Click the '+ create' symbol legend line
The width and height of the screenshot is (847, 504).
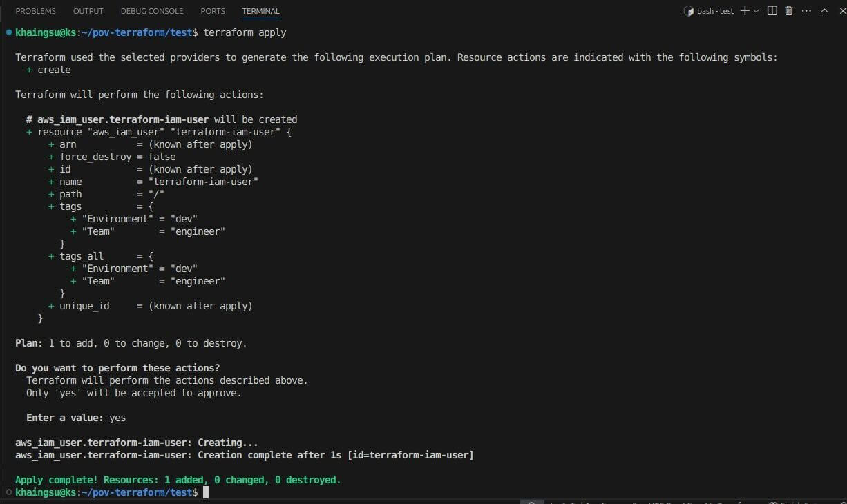coord(48,70)
